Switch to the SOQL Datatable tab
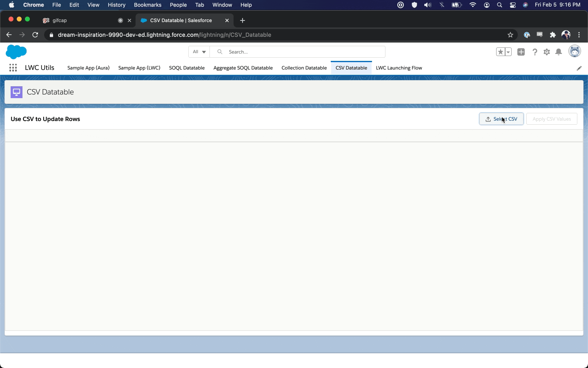Viewport: 588px width, 368px height. tap(187, 68)
